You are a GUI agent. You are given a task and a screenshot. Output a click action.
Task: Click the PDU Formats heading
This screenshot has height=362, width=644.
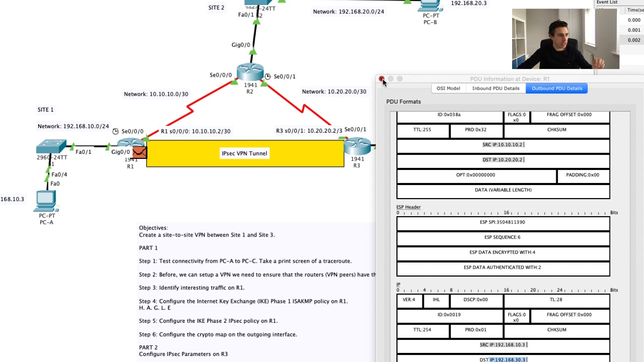[404, 102]
